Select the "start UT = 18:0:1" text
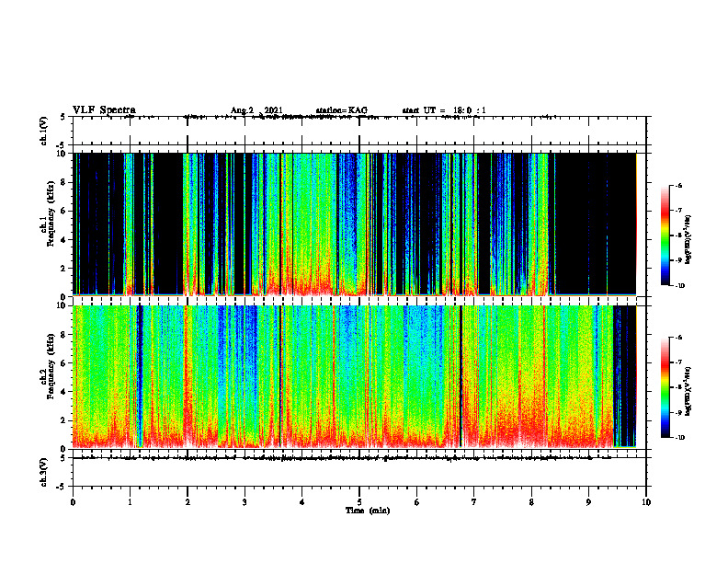728x563 pixels. pyautogui.click(x=444, y=110)
